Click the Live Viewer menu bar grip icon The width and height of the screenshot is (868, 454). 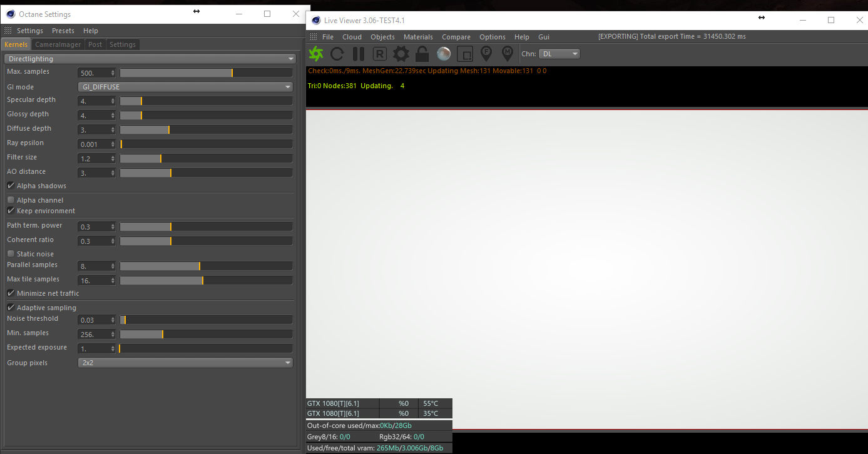coord(313,37)
